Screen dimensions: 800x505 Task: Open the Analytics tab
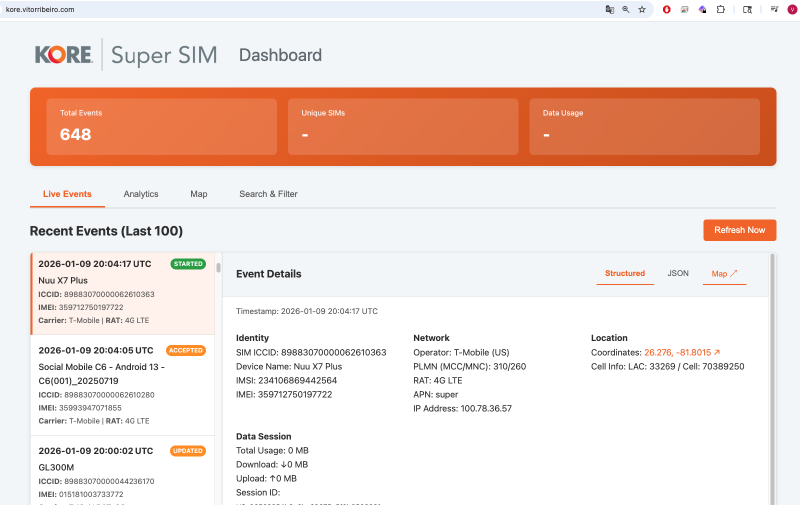pos(141,194)
